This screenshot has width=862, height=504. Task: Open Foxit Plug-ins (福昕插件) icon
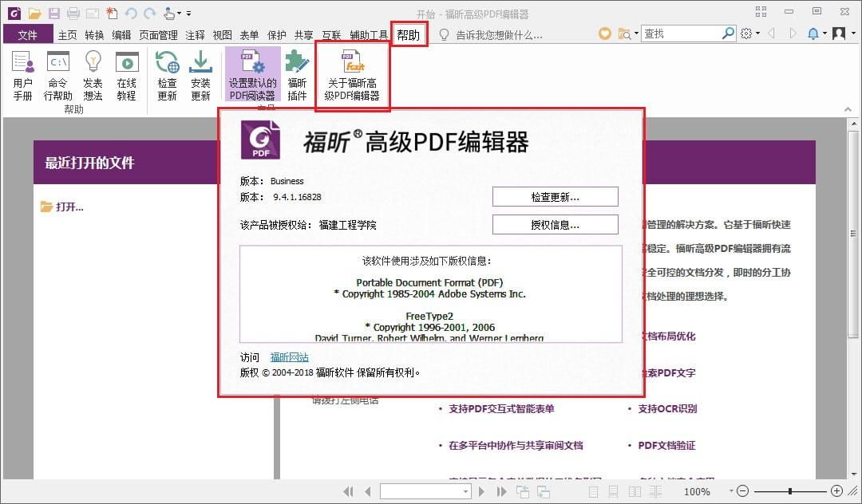(297, 76)
